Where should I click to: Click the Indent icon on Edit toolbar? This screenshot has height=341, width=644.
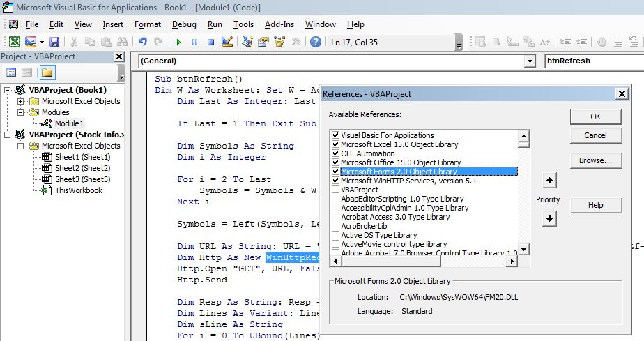tap(565, 42)
